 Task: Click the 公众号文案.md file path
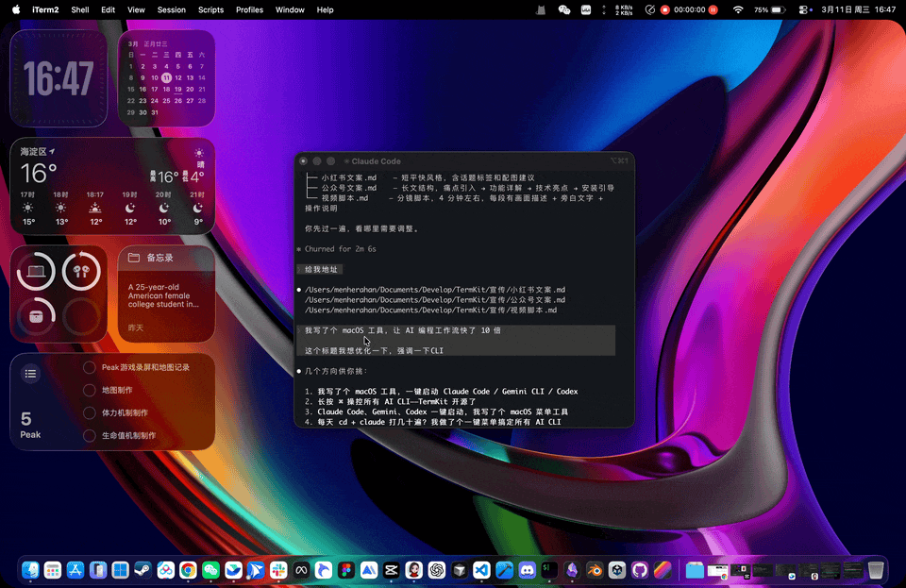tap(435, 300)
